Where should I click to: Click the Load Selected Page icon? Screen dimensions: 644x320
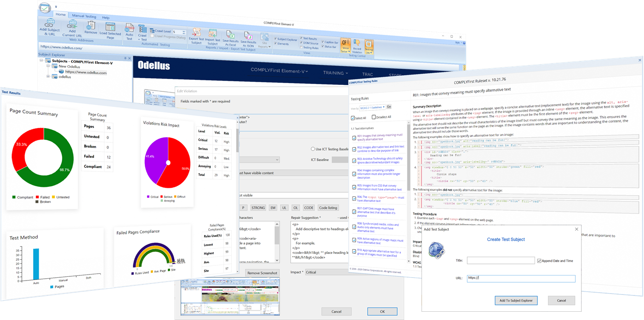click(x=110, y=27)
